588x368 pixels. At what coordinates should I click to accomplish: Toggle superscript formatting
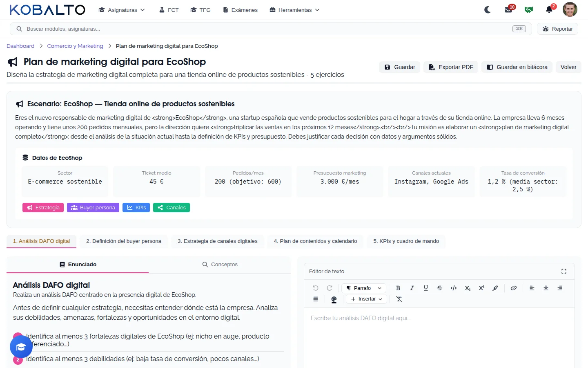click(481, 288)
